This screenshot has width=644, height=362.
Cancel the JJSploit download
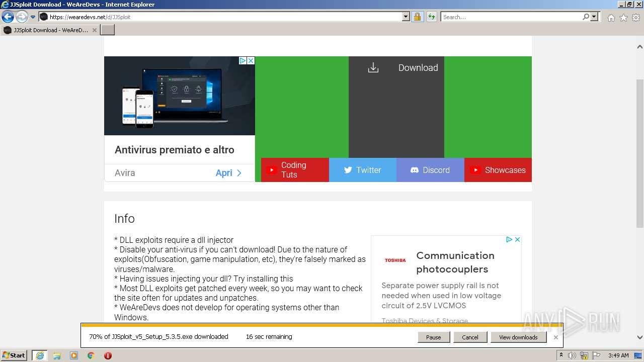(x=470, y=337)
